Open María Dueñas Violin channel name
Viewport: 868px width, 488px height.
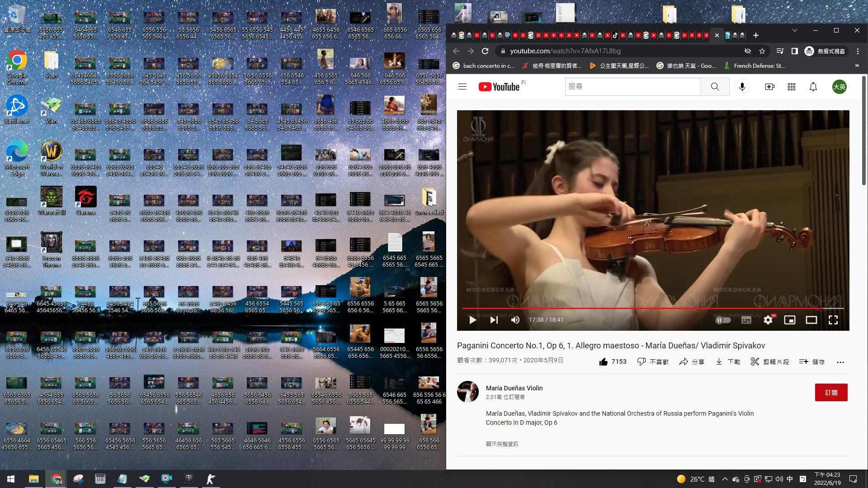[514, 388]
